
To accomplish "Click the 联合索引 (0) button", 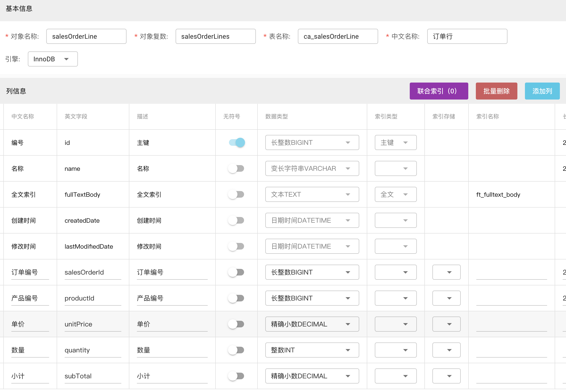I will (439, 91).
